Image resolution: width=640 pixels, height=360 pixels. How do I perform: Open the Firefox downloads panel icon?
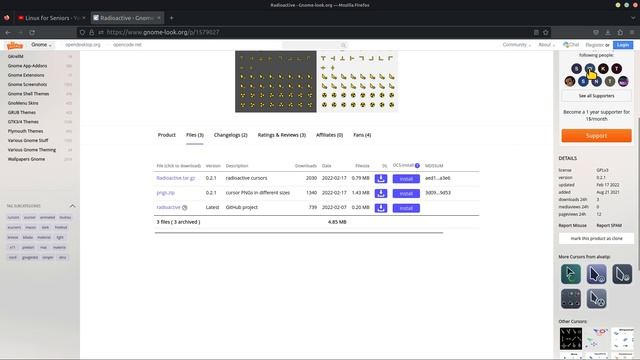tap(608, 32)
